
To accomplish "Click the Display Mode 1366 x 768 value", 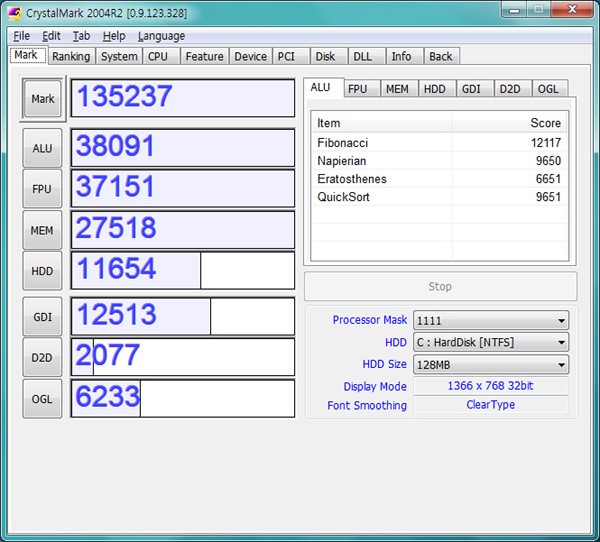I will (491, 385).
